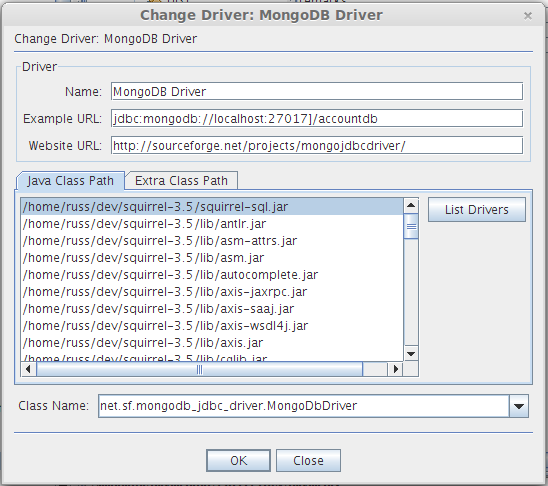Select the lib/autocomplete.jar entry
The width and height of the screenshot is (548, 486).
pos(212,275)
